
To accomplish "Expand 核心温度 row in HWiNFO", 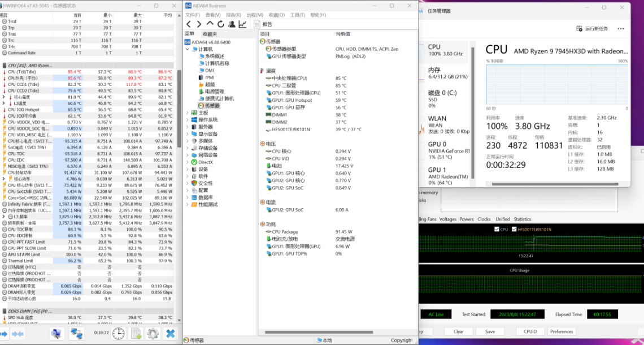I will (x=4, y=97).
